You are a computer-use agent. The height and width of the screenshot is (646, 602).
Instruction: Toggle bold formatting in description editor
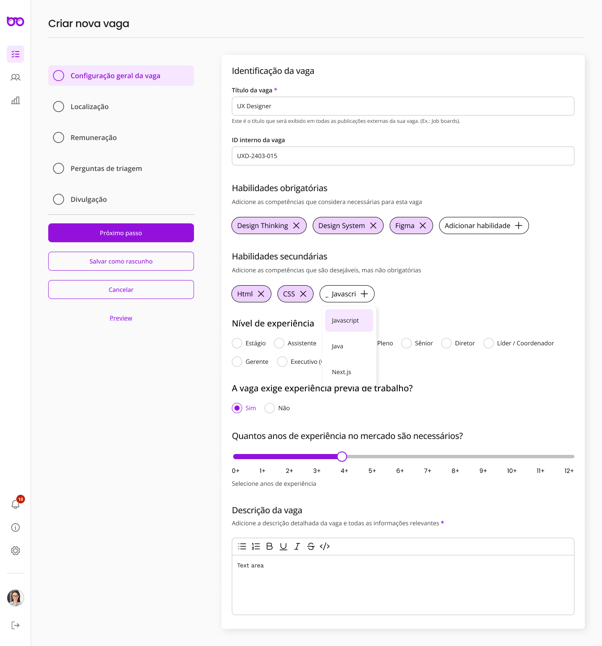[269, 546]
